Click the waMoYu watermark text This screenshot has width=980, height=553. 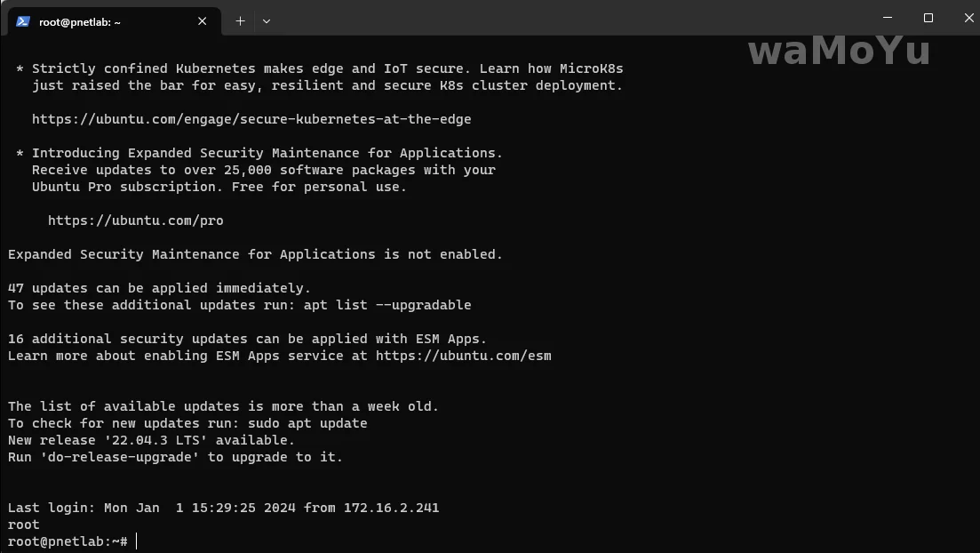click(x=839, y=51)
